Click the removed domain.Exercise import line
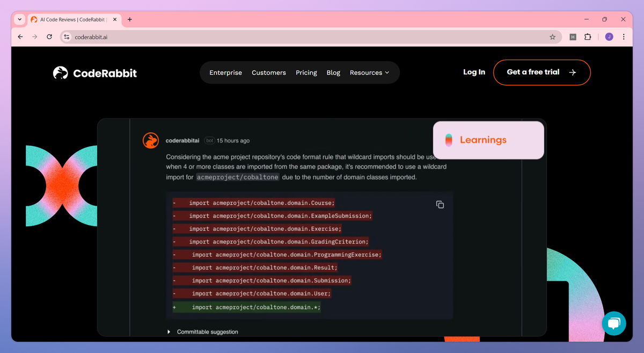 (x=257, y=229)
